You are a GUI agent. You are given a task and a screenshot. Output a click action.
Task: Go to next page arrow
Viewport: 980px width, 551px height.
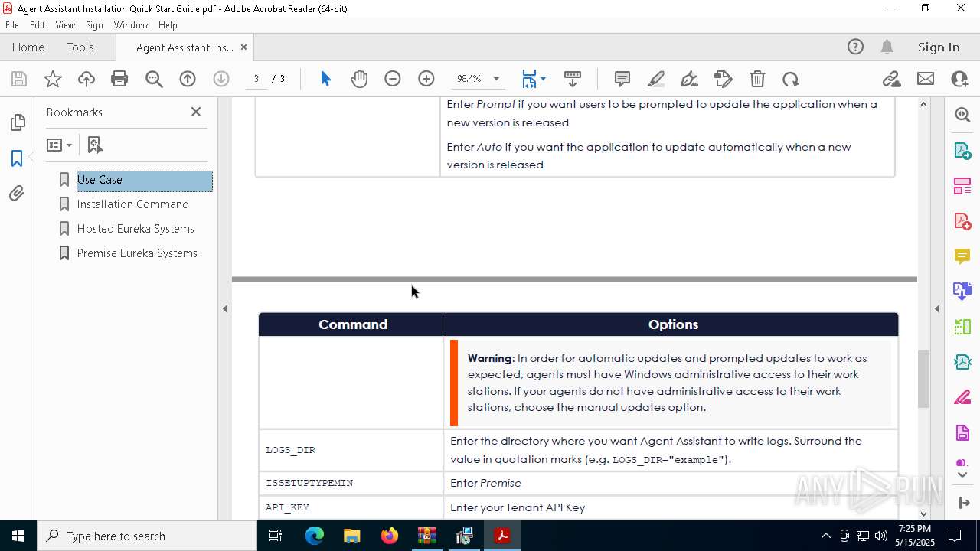(221, 79)
